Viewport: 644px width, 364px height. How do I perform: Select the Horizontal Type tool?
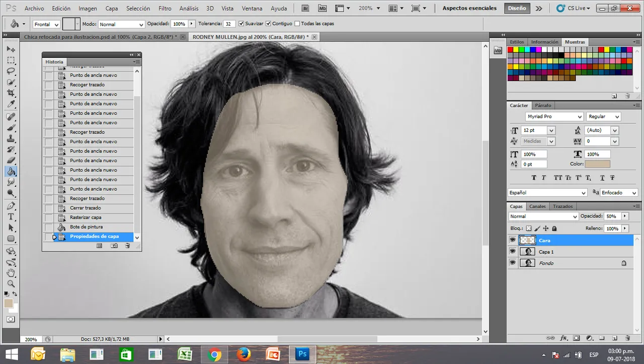[x=11, y=217]
